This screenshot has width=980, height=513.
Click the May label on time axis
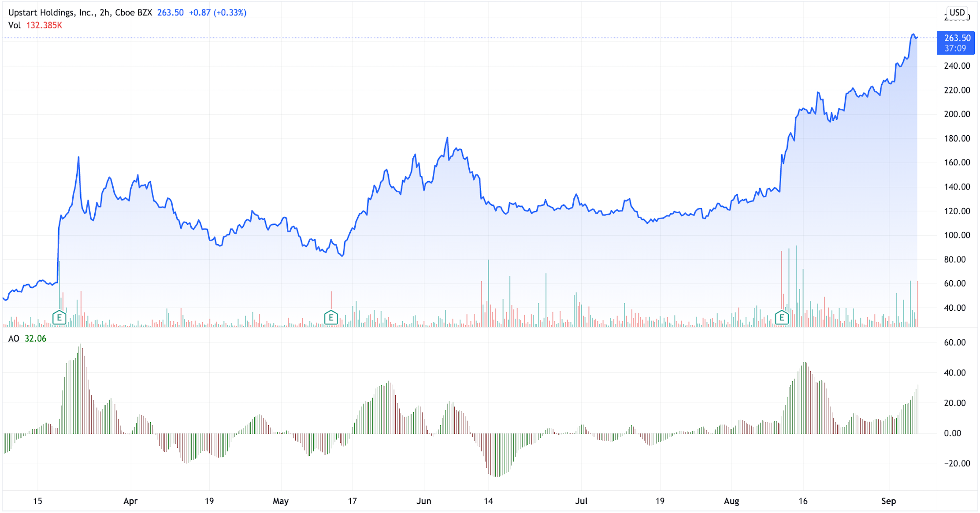click(x=281, y=501)
